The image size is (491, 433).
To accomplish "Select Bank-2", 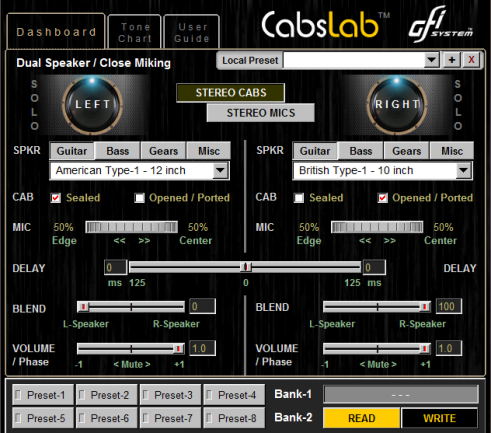I will point(293,417).
